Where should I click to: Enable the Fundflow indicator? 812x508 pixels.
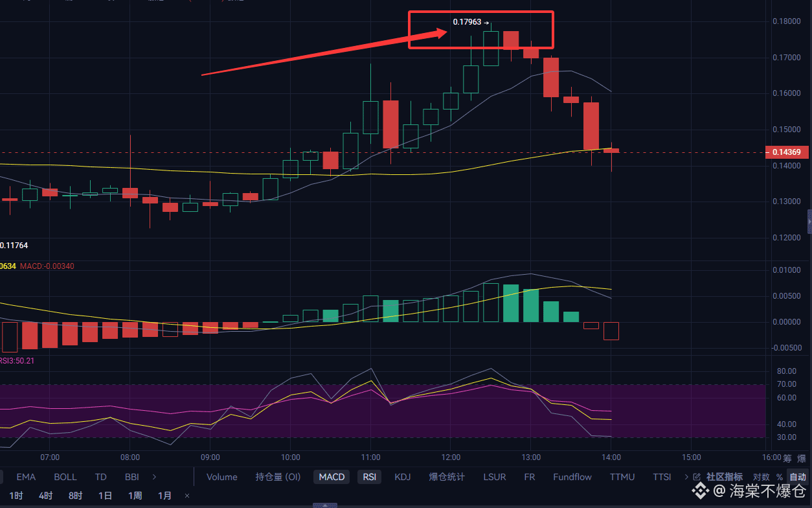click(572, 477)
